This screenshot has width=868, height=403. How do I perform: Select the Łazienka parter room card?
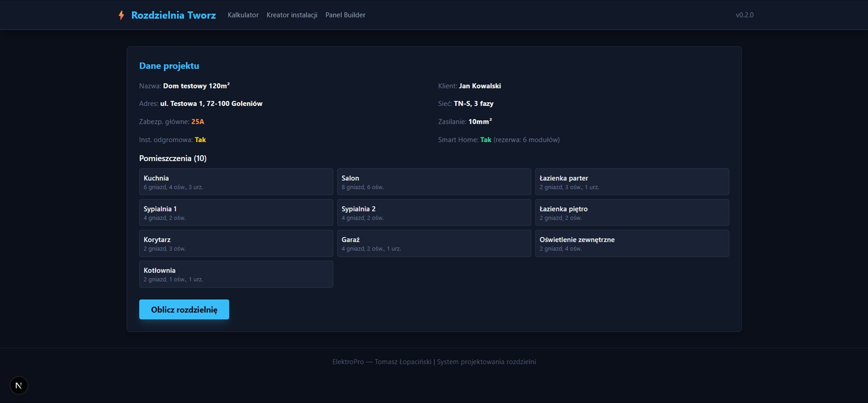pyautogui.click(x=632, y=182)
